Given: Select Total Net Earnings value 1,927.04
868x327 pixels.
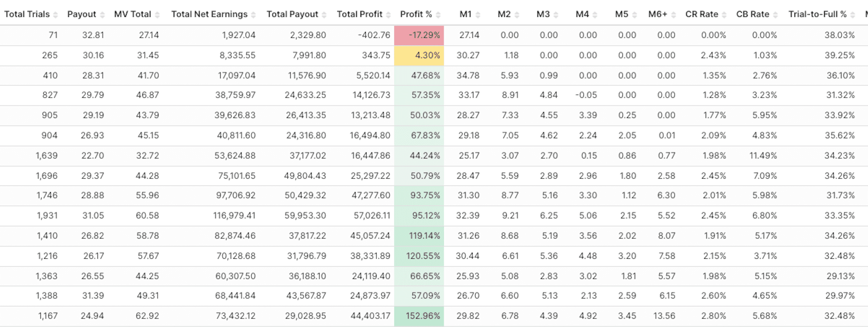Looking at the screenshot, I should 239,35.
